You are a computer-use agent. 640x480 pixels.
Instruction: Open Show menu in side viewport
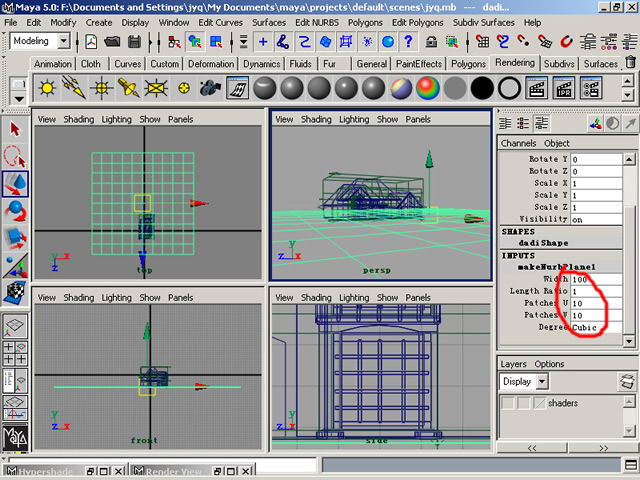(387, 298)
